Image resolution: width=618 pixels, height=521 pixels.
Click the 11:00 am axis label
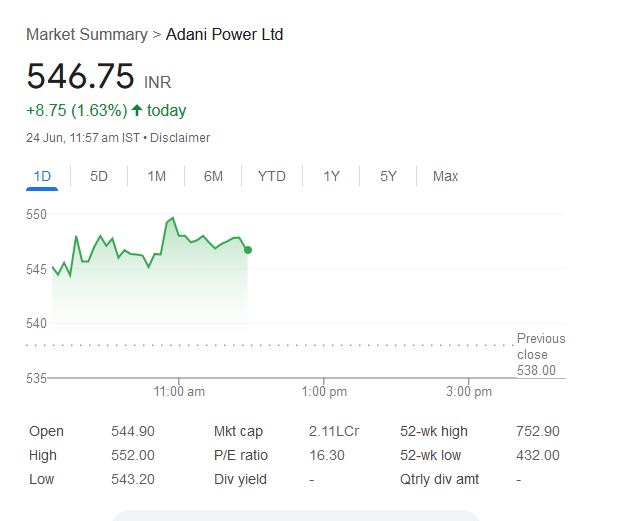click(179, 392)
